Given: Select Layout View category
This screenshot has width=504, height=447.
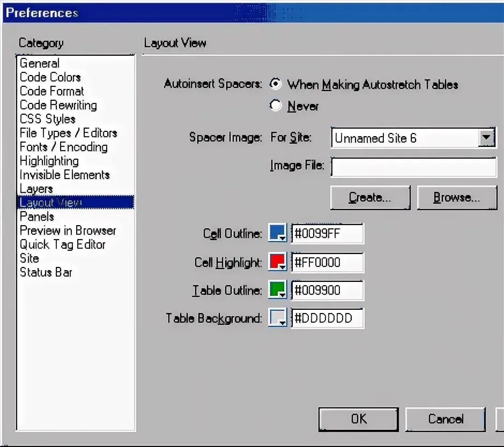Looking at the screenshot, I should point(75,203).
